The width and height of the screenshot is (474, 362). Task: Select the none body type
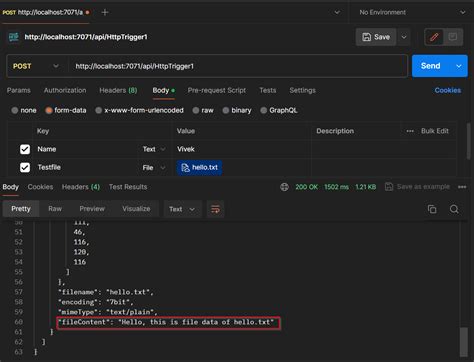coord(15,110)
